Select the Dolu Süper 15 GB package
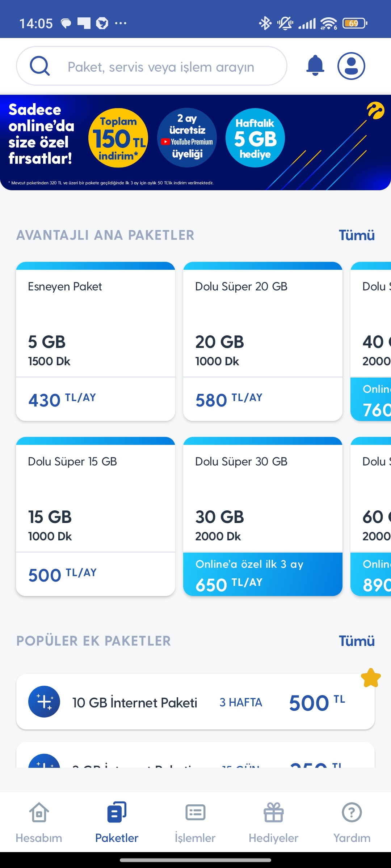This screenshot has width=391, height=868. tap(96, 516)
